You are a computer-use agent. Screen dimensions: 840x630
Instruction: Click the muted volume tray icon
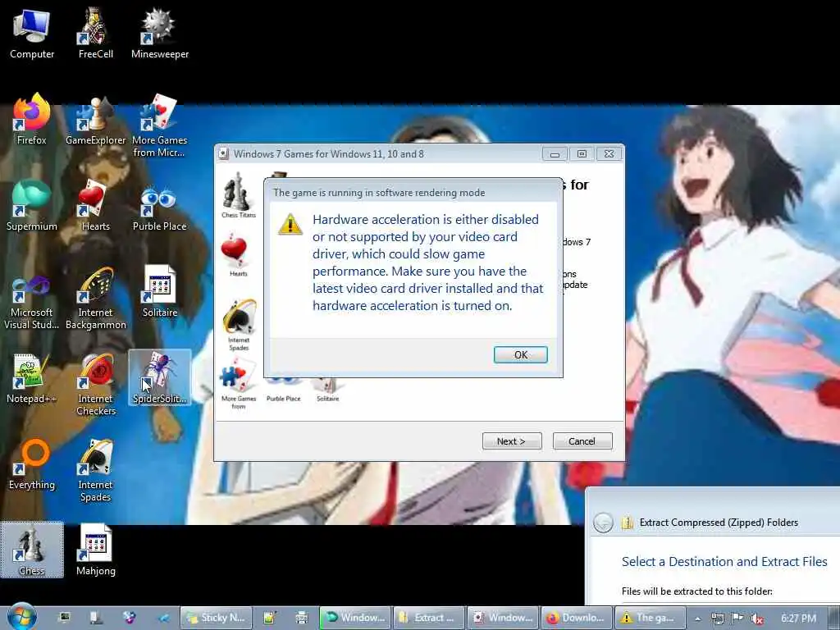[x=756, y=619]
